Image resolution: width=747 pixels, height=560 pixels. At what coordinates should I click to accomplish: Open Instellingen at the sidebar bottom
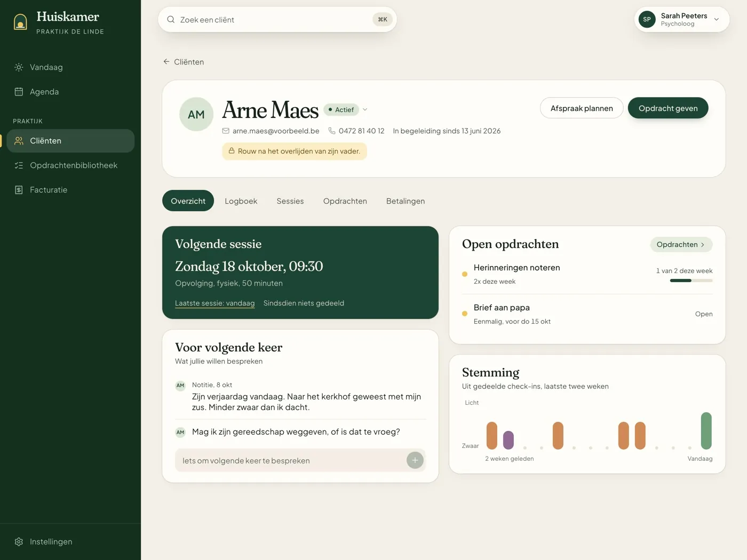70,542
